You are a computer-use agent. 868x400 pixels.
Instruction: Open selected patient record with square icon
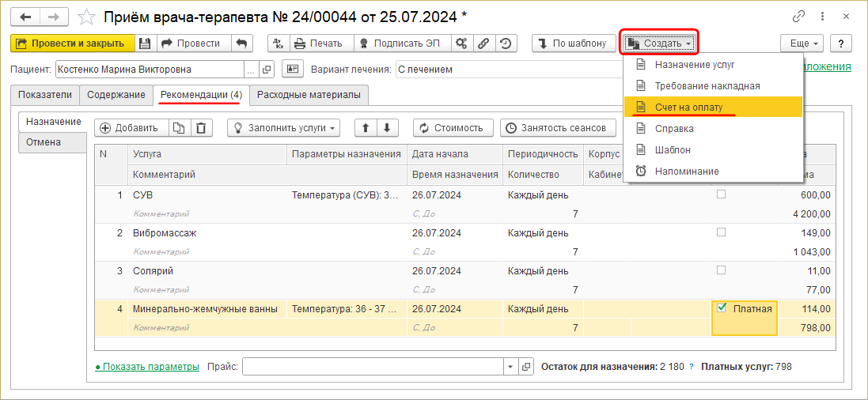pos(267,70)
